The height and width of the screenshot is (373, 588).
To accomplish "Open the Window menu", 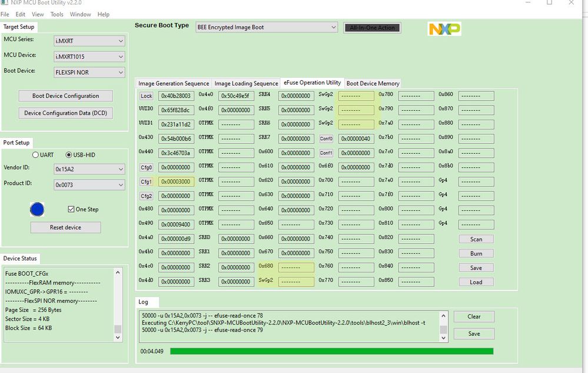I will click(80, 14).
